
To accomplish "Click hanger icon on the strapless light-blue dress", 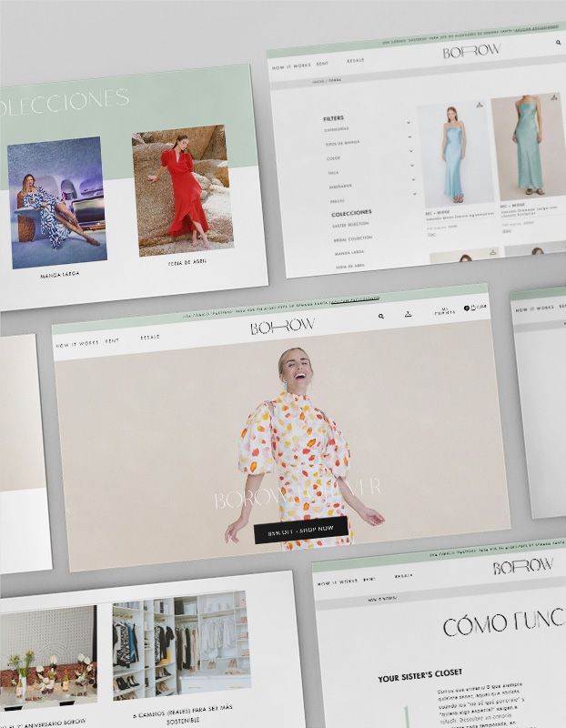I will (x=480, y=105).
